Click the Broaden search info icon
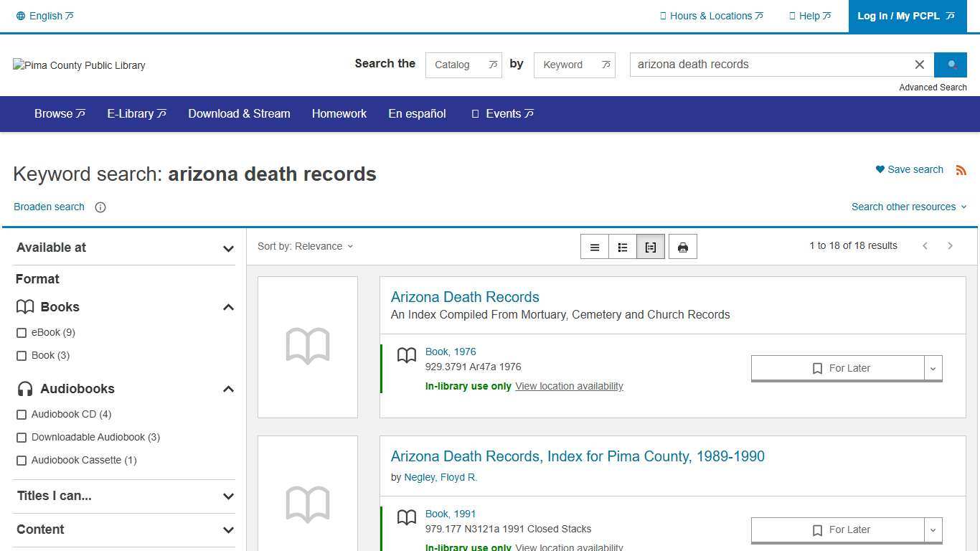Image resolution: width=980 pixels, height=551 pixels. pyautogui.click(x=100, y=207)
